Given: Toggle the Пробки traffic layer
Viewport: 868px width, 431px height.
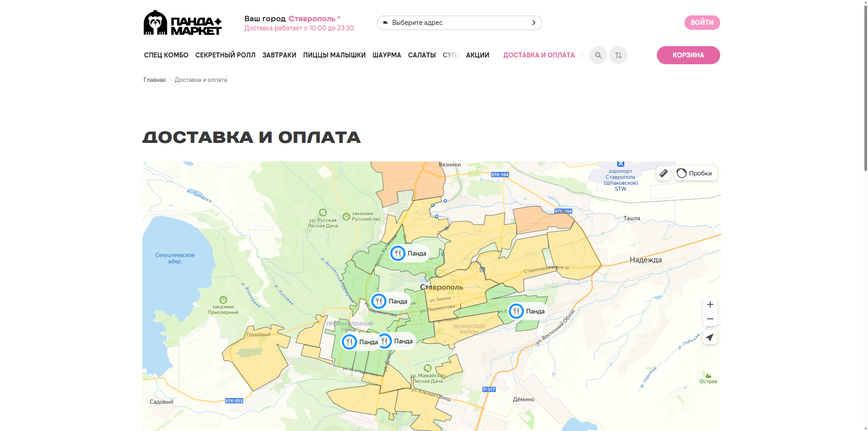Looking at the screenshot, I should tap(695, 173).
